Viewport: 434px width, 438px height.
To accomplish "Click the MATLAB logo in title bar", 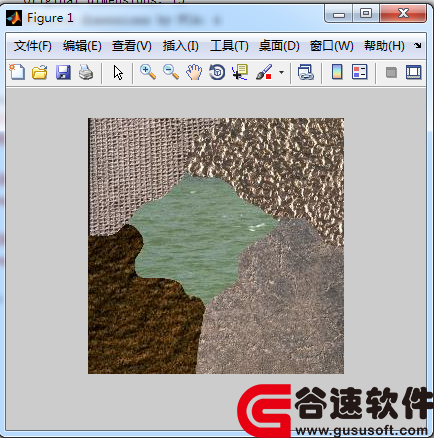I will tap(14, 18).
